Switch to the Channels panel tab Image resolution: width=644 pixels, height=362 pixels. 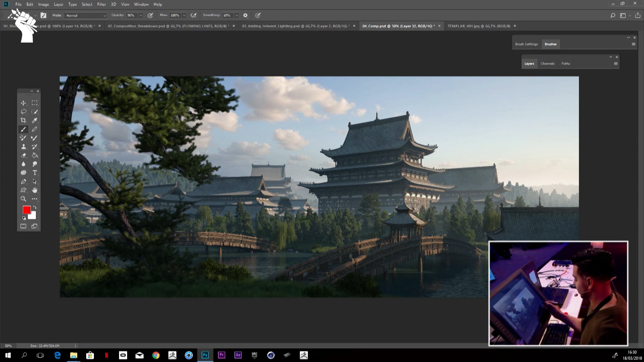click(547, 64)
